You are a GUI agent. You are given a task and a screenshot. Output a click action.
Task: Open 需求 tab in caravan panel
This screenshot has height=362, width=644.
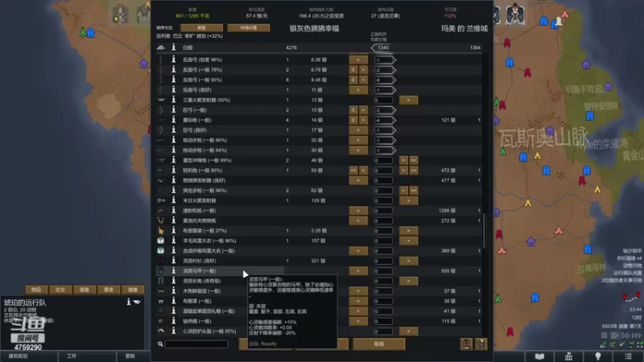coord(109,290)
